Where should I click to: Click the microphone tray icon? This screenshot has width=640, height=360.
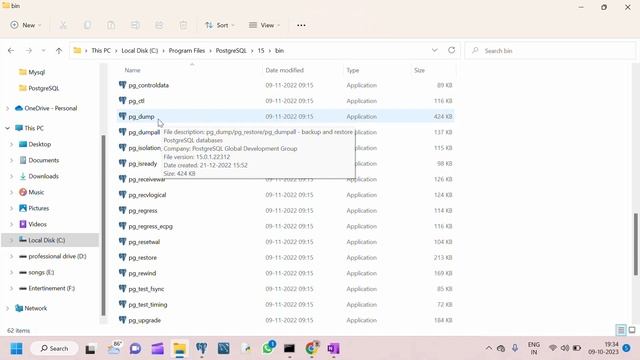coord(515,348)
